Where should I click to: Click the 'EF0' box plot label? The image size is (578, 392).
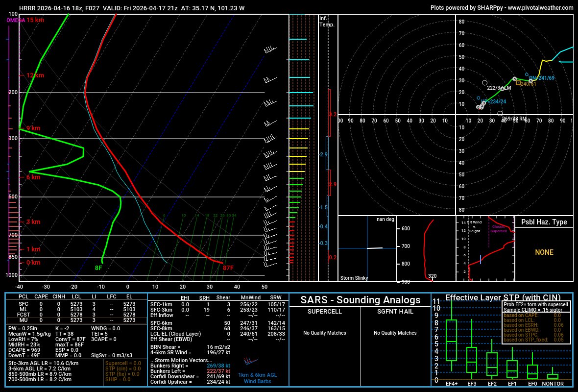pyautogui.click(x=532, y=384)
